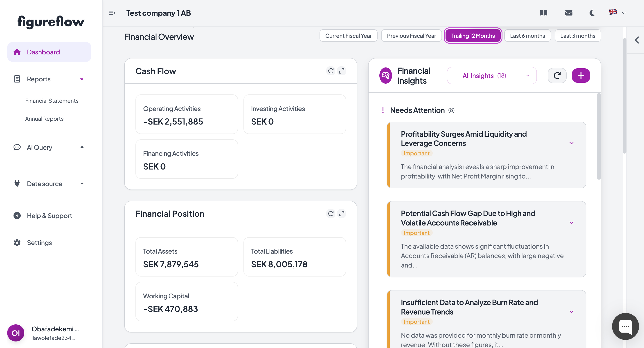This screenshot has height=348, width=644.
Task: Click the Test company 1 AB title
Action: pyautogui.click(x=158, y=13)
